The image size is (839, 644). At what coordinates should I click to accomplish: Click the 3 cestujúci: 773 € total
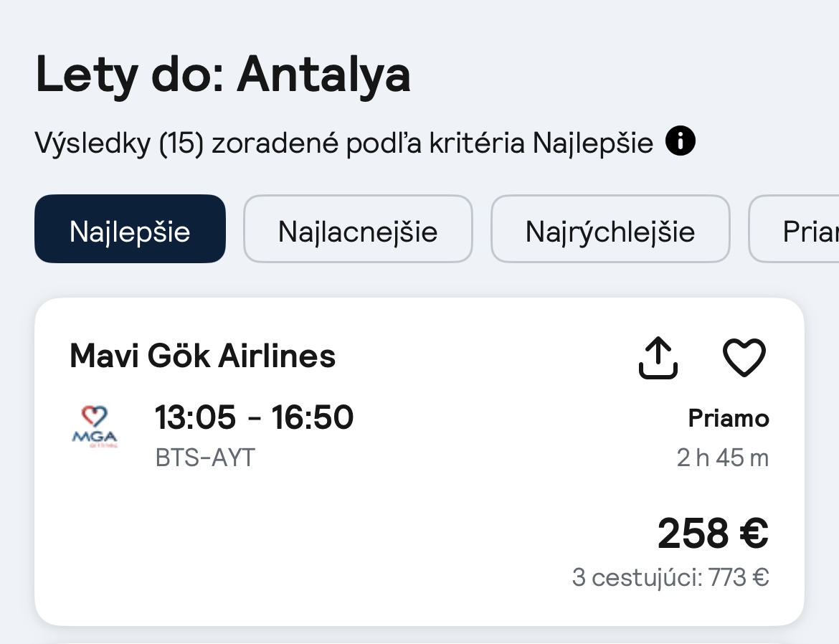click(670, 577)
